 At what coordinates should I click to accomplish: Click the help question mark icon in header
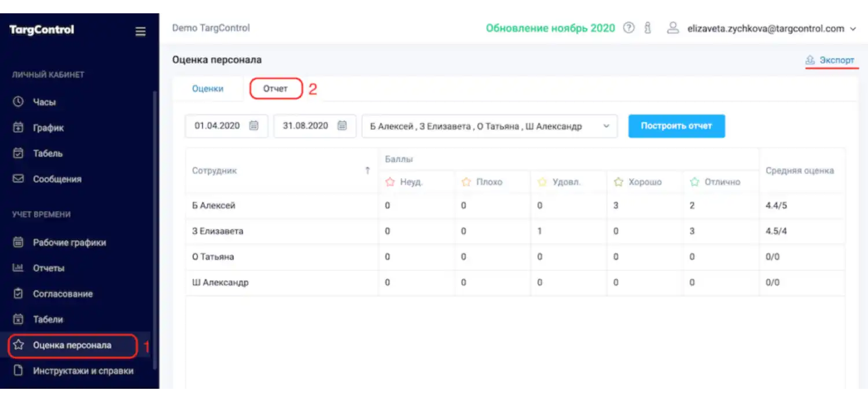[x=628, y=27]
